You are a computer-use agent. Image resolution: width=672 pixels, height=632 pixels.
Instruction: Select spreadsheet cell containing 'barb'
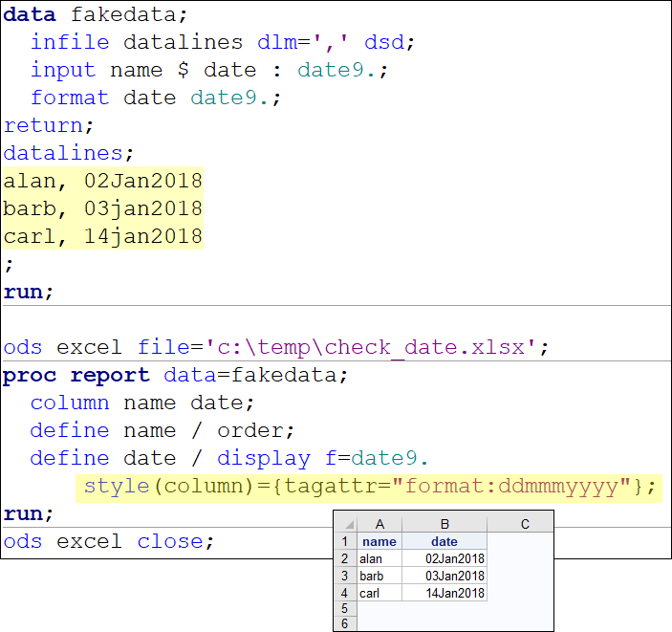(x=379, y=577)
